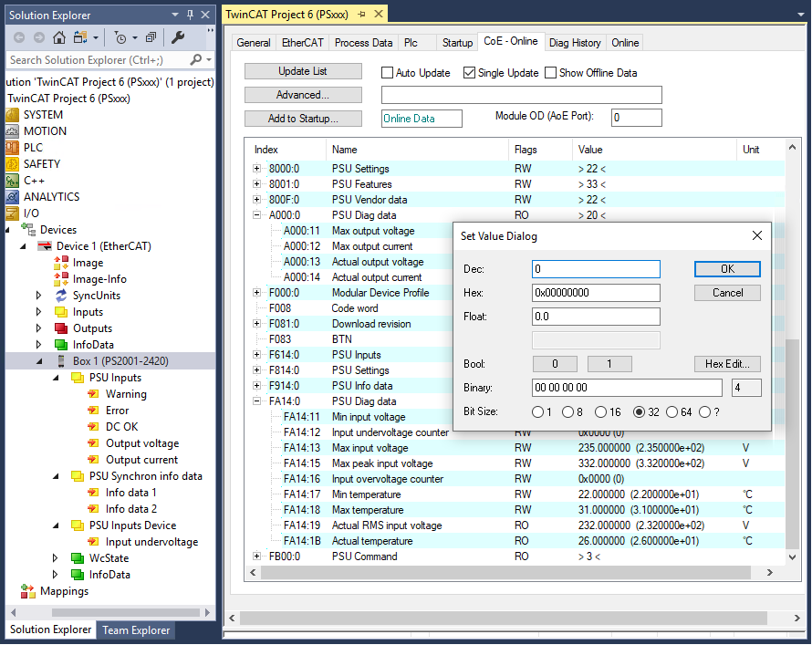Viewport: 812px width, 645px height.
Task: Click the Update List button
Action: pyautogui.click(x=303, y=71)
